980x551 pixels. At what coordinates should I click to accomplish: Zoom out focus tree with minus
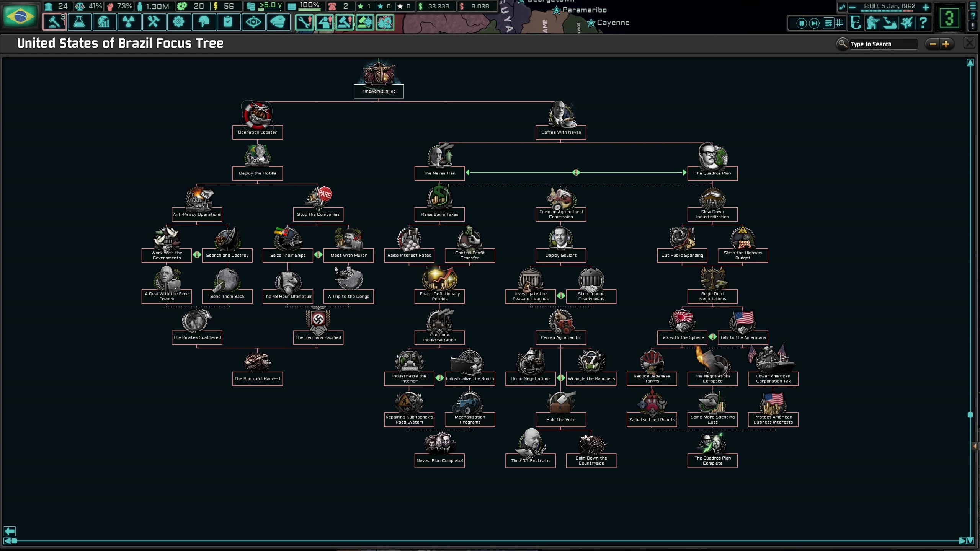[x=933, y=44]
